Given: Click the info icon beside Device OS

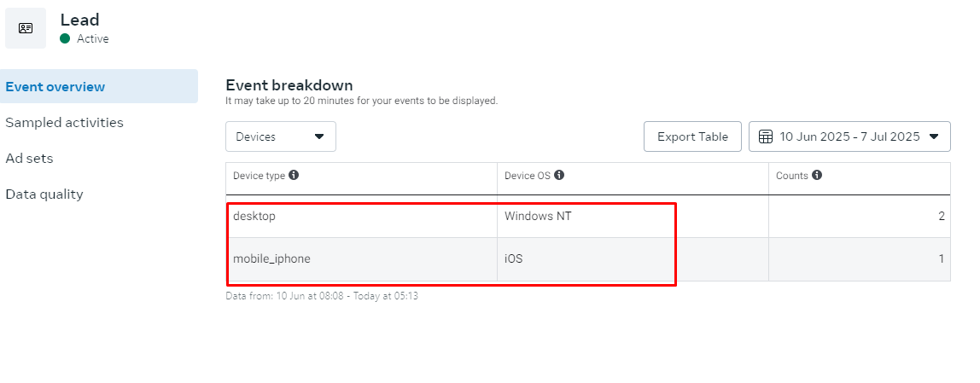Looking at the screenshot, I should point(559,175).
